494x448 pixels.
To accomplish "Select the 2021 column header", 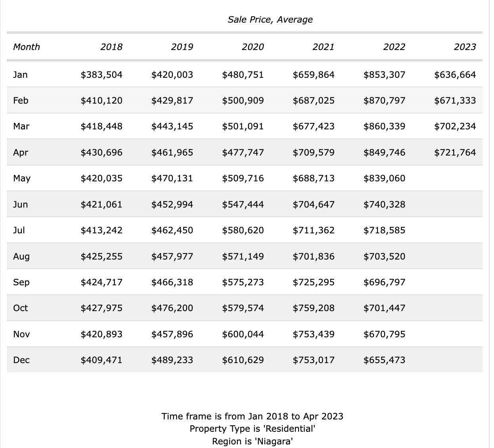I will coord(323,47).
